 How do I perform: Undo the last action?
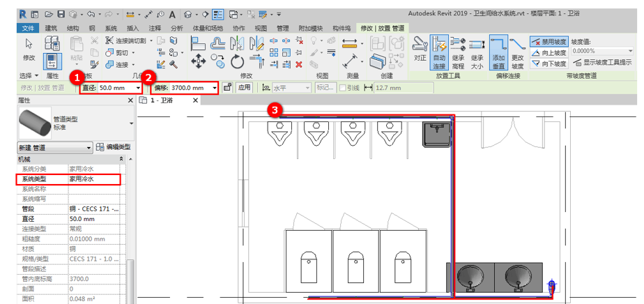coord(91,15)
